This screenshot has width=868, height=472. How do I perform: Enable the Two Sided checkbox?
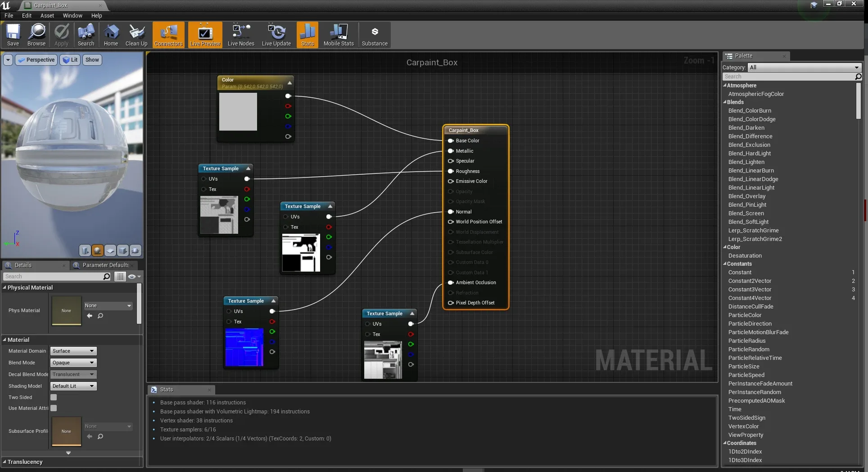point(54,397)
